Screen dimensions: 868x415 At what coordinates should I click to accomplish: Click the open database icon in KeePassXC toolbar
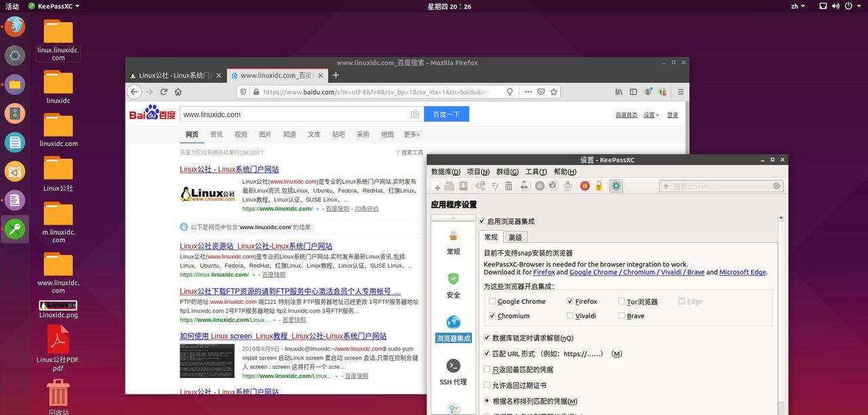pyautogui.click(x=450, y=186)
